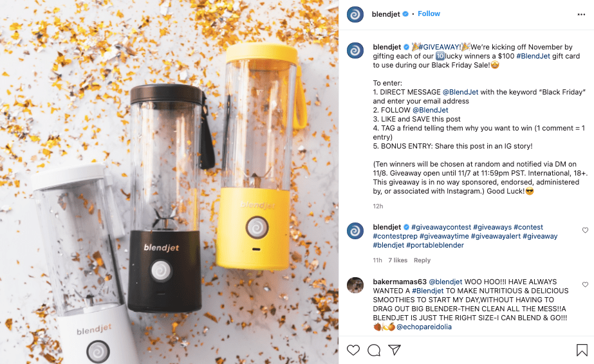
Task: Like the post with the heart icon
Action: click(353, 350)
